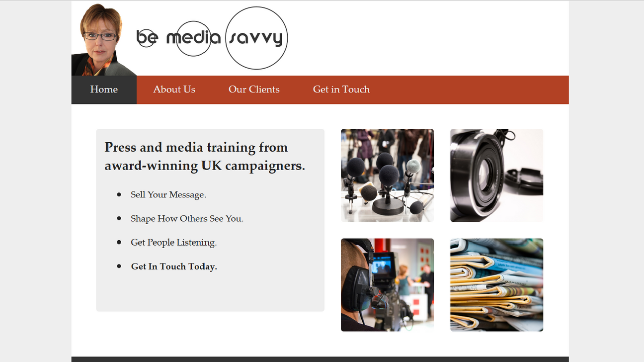Open Get in Touch navigation link

pos(341,90)
